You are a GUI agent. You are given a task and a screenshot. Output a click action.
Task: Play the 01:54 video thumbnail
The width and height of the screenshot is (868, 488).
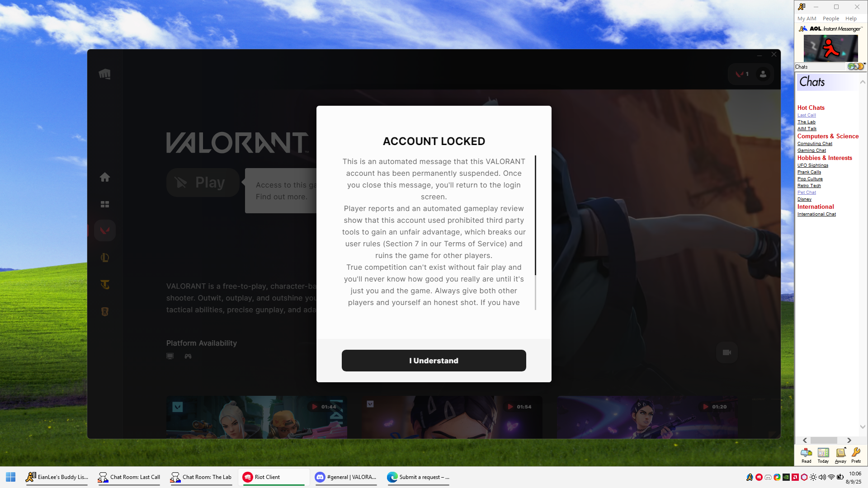(x=452, y=417)
